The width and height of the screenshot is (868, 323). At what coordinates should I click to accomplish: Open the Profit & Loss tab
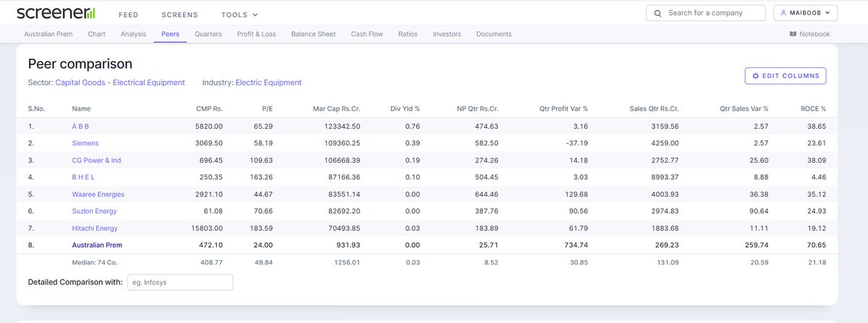256,34
